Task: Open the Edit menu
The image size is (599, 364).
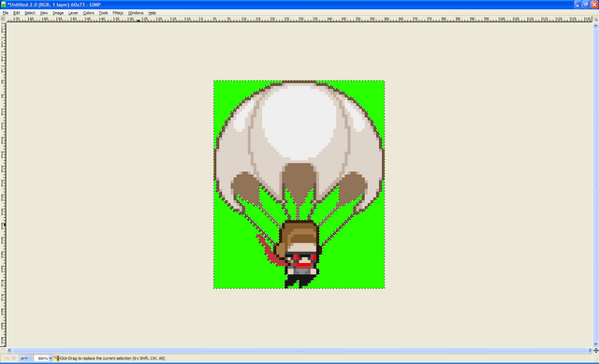Action: 17,13
